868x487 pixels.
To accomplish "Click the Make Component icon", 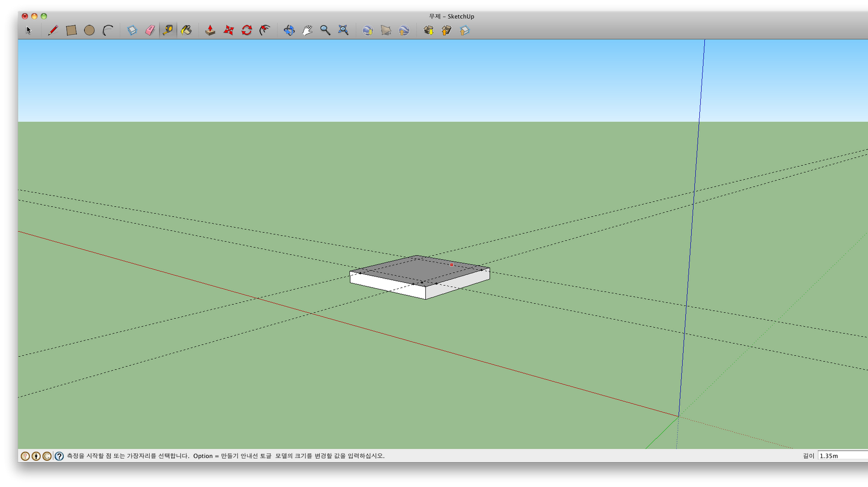I will coord(132,30).
